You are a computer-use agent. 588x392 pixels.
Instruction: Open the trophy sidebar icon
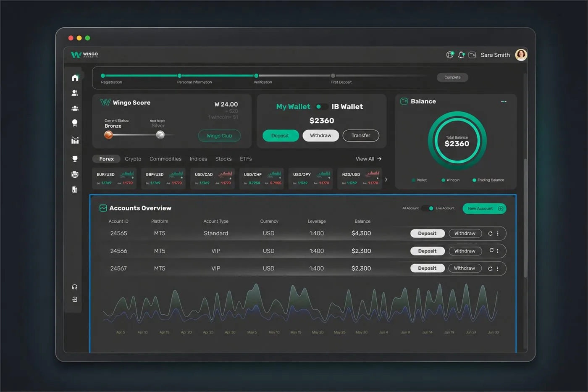click(75, 159)
